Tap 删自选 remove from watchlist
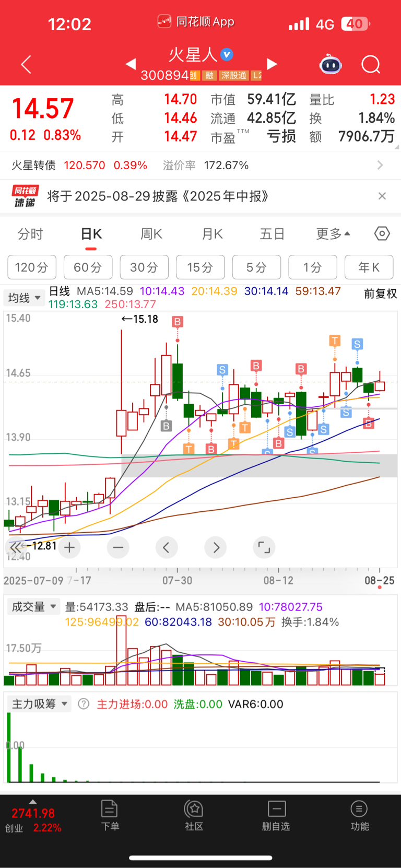The height and width of the screenshot is (868, 401). (x=276, y=815)
